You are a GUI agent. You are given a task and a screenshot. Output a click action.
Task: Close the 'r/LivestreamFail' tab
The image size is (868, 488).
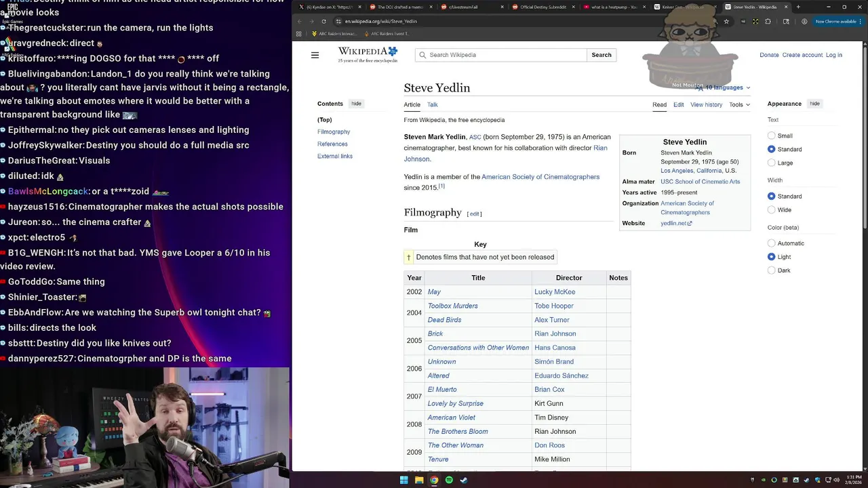(502, 7)
